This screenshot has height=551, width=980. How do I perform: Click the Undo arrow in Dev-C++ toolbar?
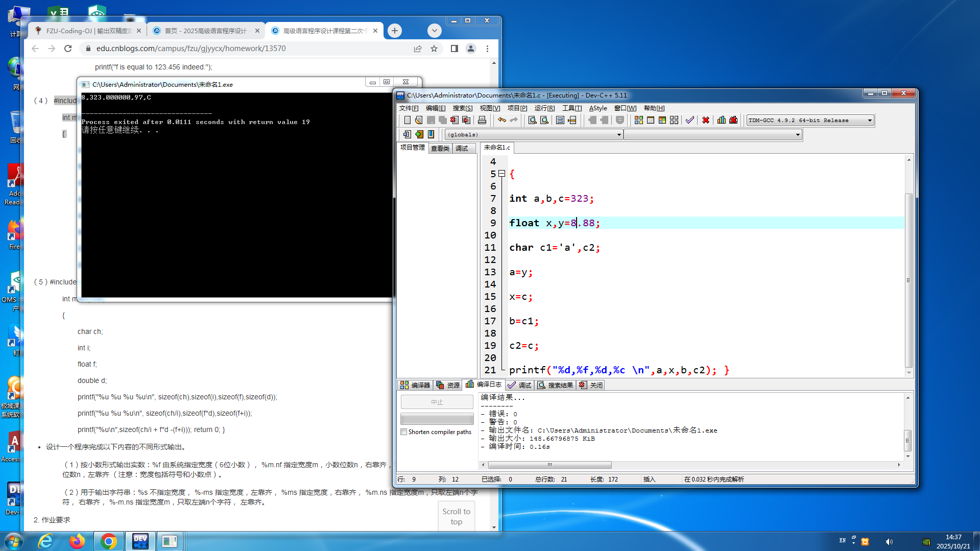coord(502,120)
